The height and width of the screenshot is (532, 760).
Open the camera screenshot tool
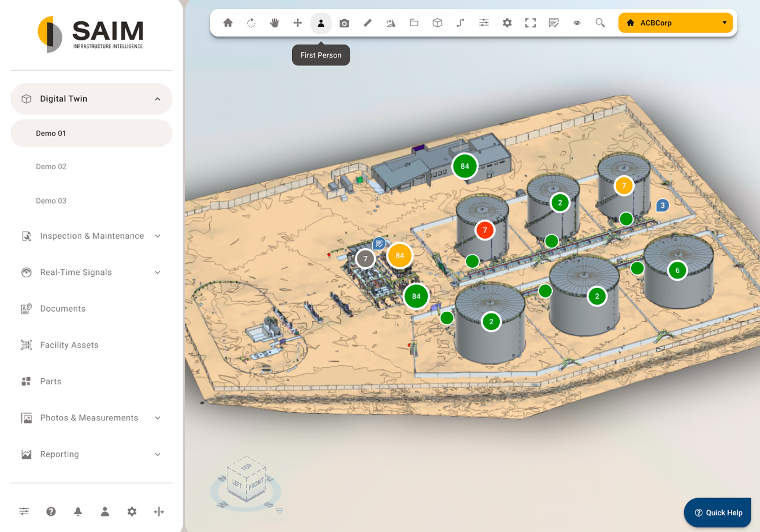point(344,23)
